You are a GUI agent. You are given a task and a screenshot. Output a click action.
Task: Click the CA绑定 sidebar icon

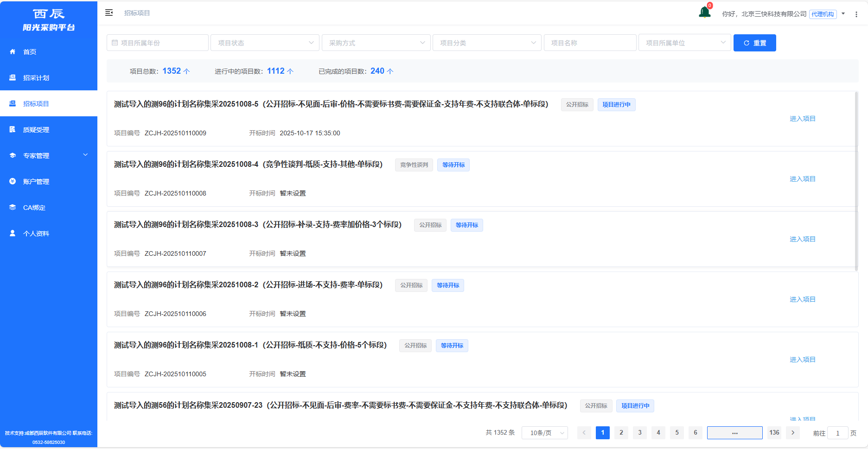pos(13,208)
